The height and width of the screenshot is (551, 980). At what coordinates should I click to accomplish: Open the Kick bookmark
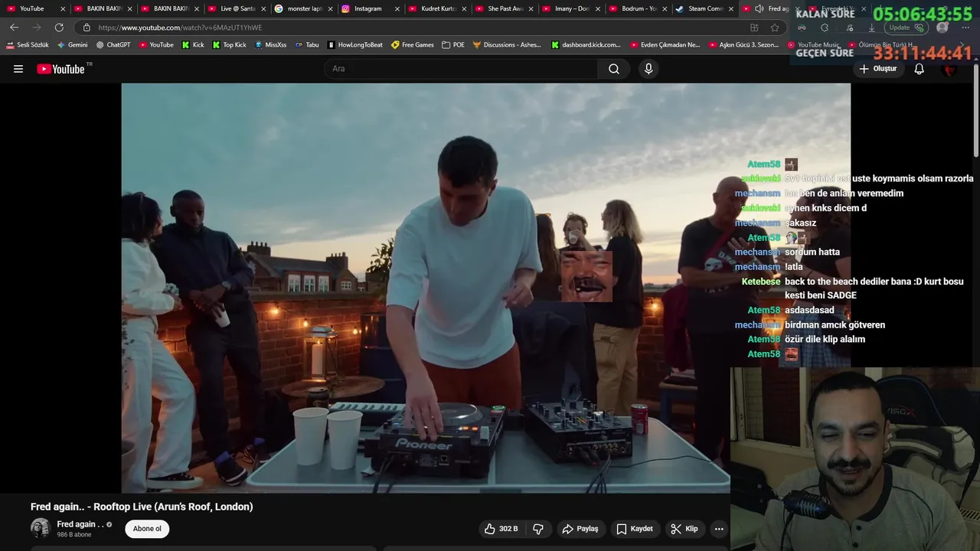193,45
